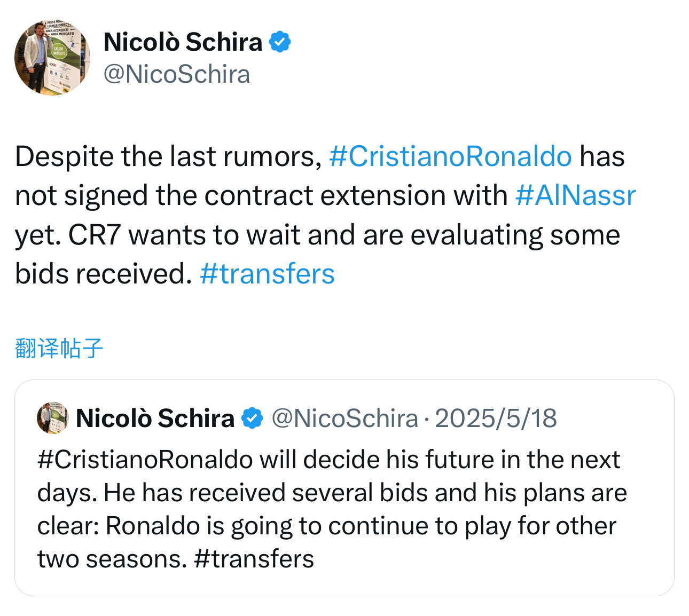
Task: Click Nicolò Schira name in quoted post
Action: (155, 418)
